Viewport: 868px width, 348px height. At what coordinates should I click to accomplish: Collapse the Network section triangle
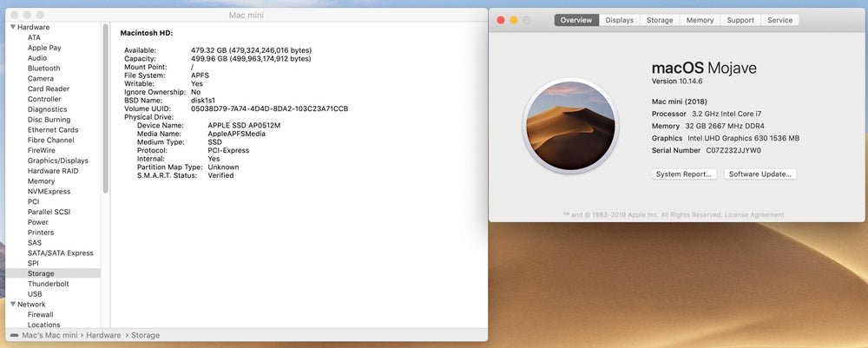[13, 305]
